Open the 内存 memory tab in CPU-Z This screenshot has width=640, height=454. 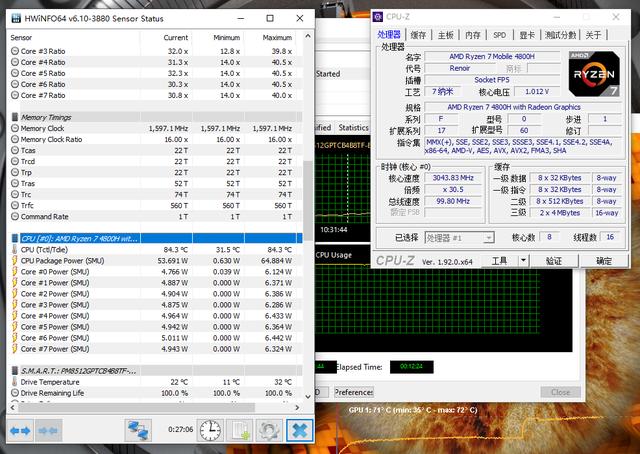[x=473, y=35]
